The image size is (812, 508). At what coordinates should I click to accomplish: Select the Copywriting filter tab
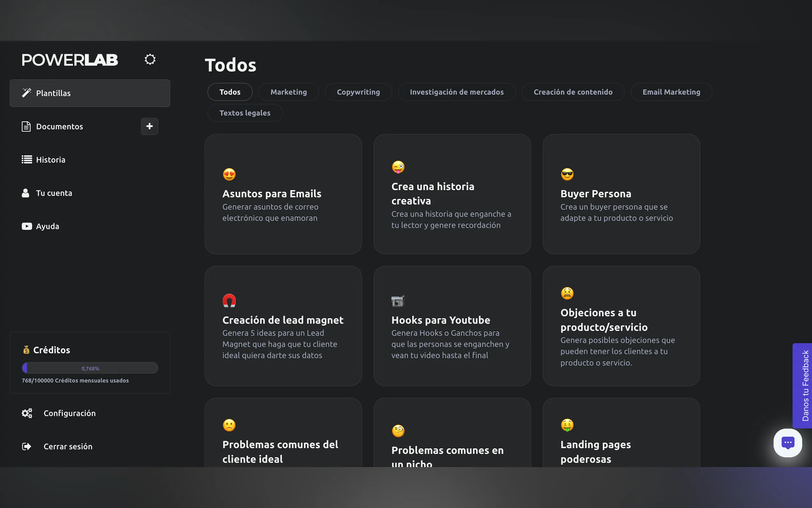point(358,92)
